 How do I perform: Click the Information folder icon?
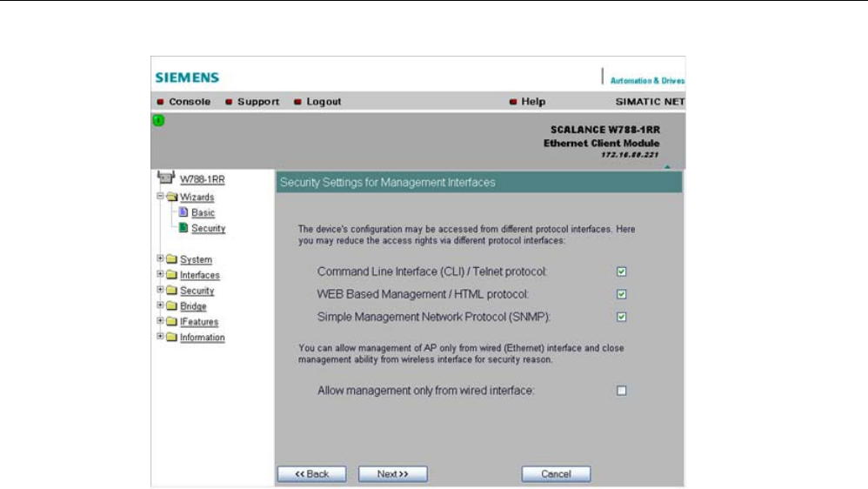171,337
